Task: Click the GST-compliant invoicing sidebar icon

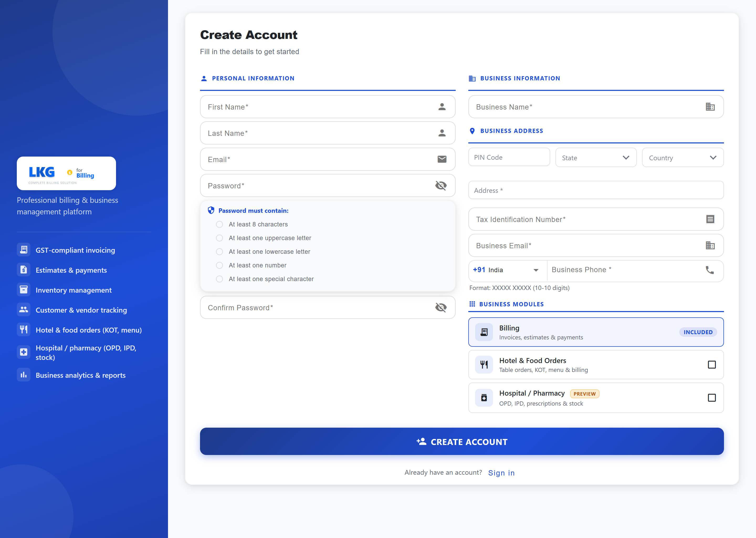Action: point(24,250)
